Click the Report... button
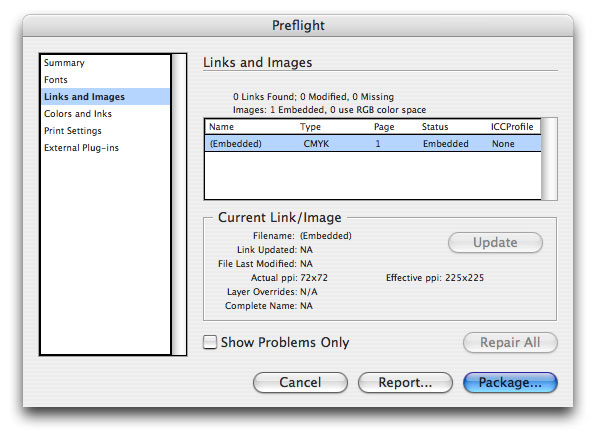The height and width of the screenshot is (430, 591). coord(405,382)
